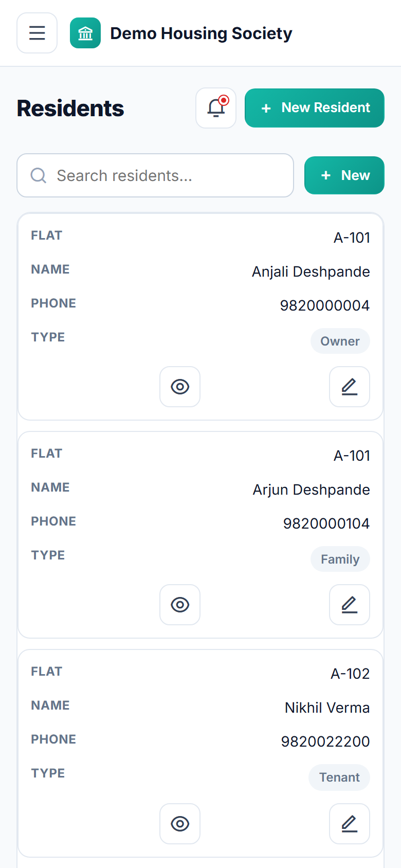This screenshot has height=868, width=401.
Task: Click the Residents page heading
Action: tap(70, 109)
